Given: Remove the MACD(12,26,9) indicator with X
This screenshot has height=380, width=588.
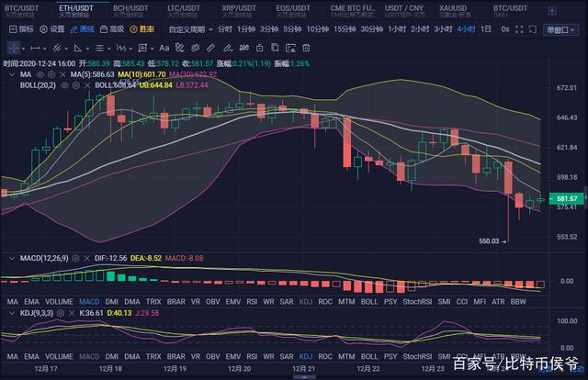Looking at the screenshot, I should click(87, 258).
